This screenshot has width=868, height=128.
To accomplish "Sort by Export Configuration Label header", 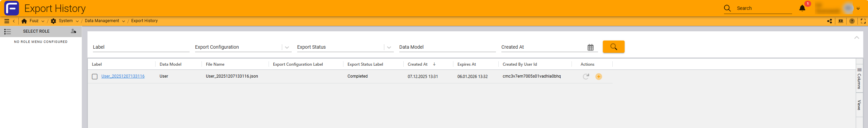I will click(x=298, y=64).
